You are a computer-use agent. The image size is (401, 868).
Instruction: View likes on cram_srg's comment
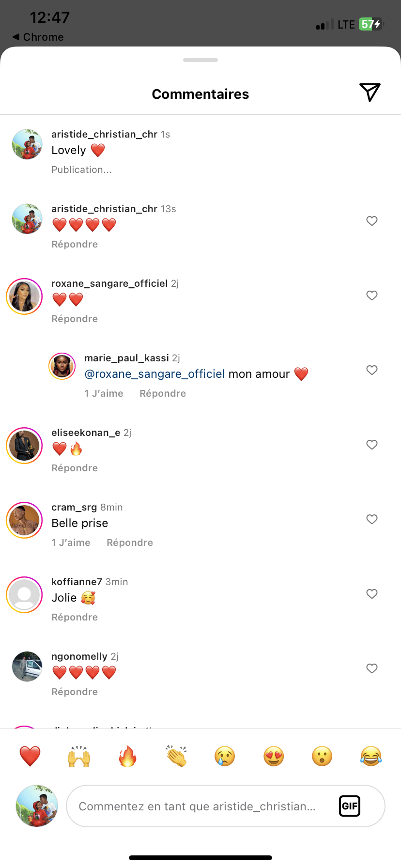pyautogui.click(x=71, y=542)
